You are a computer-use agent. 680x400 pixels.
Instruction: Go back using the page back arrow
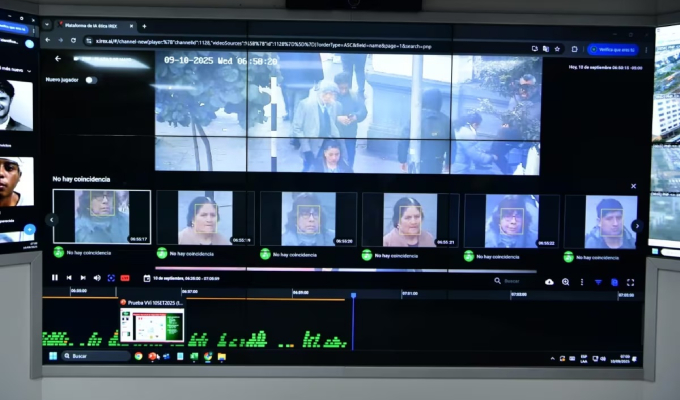[58, 59]
